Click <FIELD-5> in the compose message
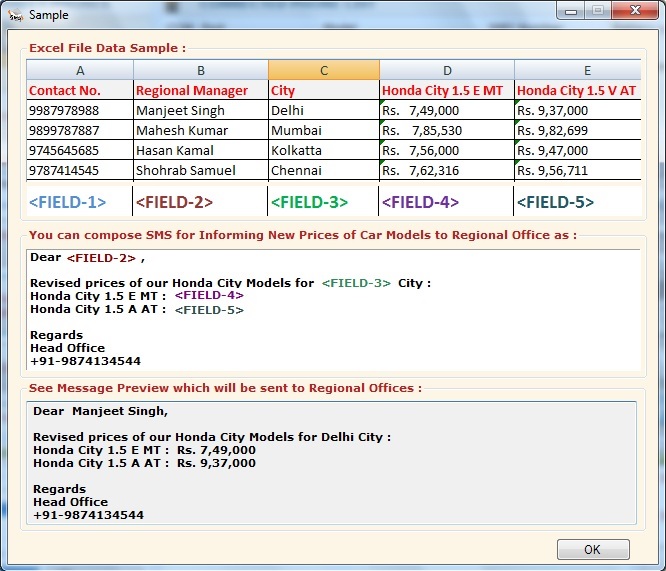666x571 pixels. (x=209, y=310)
